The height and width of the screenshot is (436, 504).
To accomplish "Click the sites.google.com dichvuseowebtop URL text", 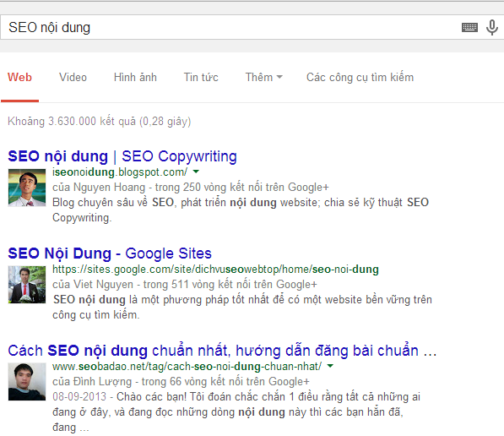I will (215, 270).
